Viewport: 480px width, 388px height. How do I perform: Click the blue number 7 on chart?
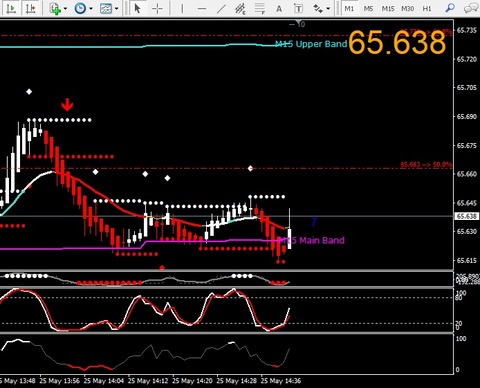314,222
